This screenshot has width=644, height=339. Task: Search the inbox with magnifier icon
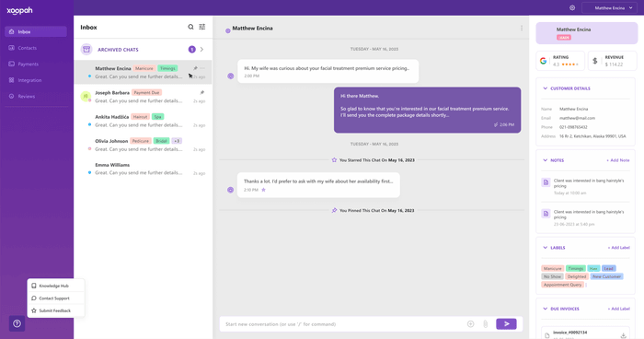190,27
